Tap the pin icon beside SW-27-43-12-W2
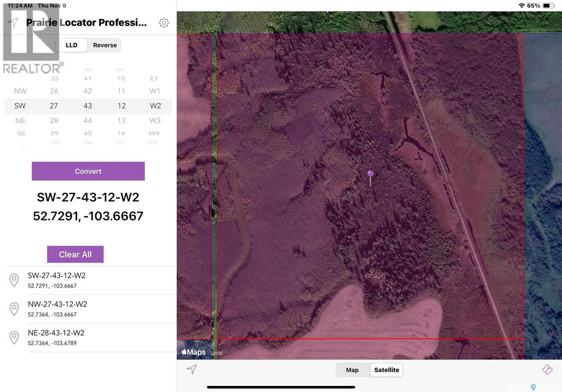Screen dimensions: 562x392 [14, 280]
